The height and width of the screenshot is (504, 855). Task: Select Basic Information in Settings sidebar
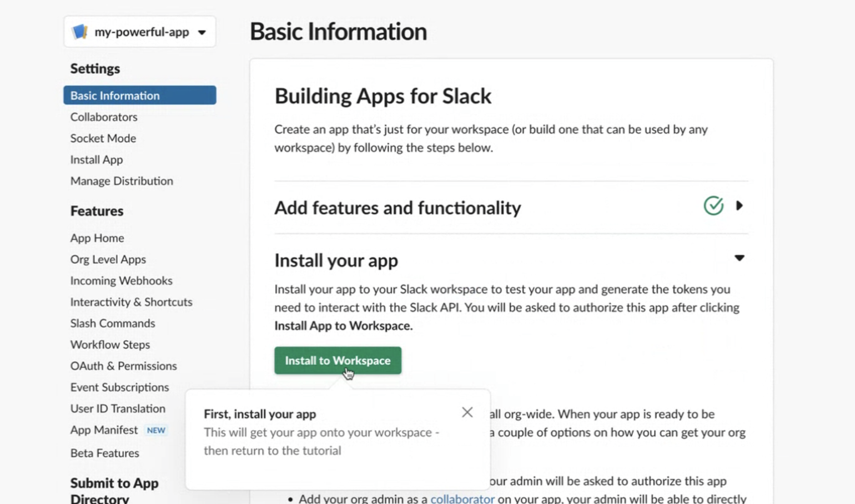pos(139,95)
